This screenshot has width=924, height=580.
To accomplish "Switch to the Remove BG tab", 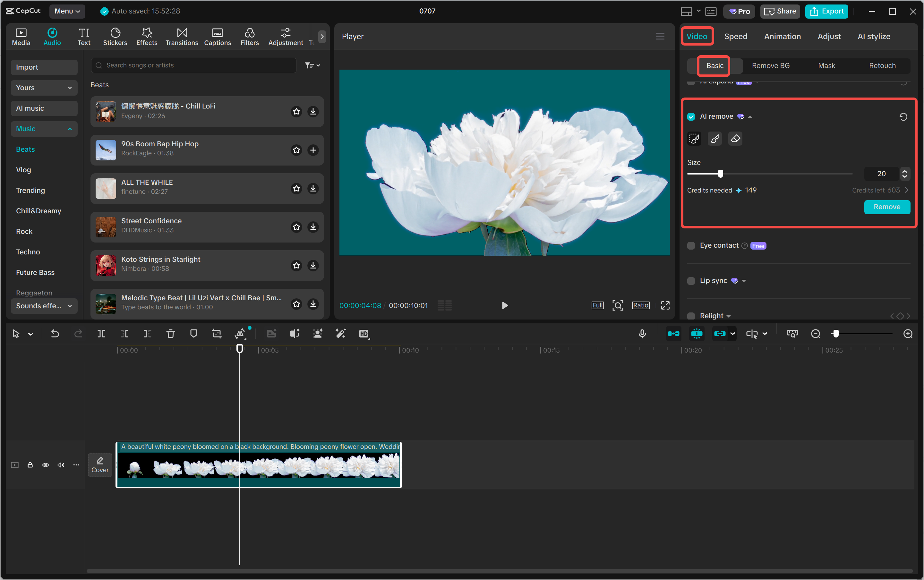I will pos(770,65).
